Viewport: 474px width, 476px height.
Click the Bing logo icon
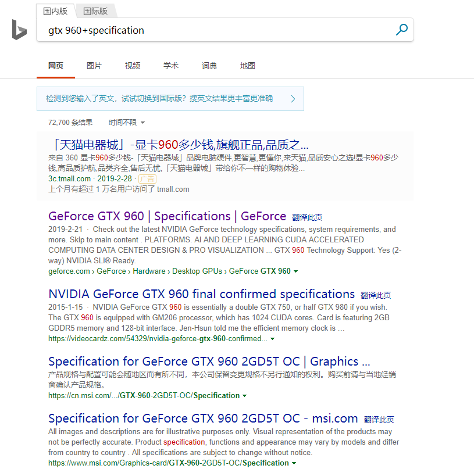tap(19, 30)
